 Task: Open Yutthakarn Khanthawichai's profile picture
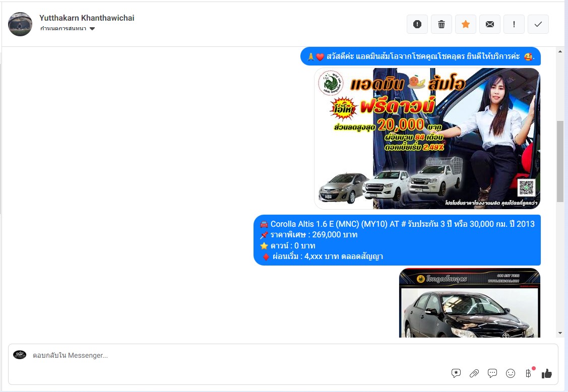point(20,24)
